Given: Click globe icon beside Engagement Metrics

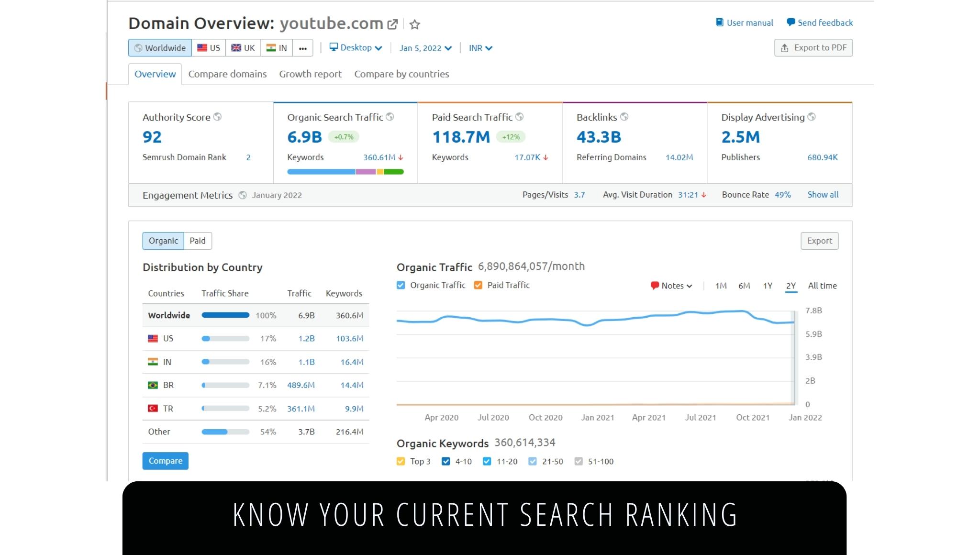Looking at the screenshot, I should 243,195.
